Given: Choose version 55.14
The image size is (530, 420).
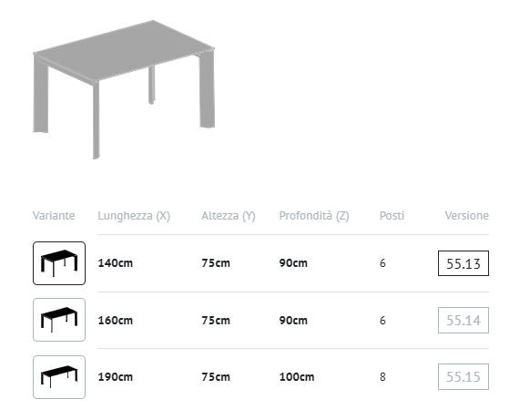Looking at the screenshot, I should (464, 320).
